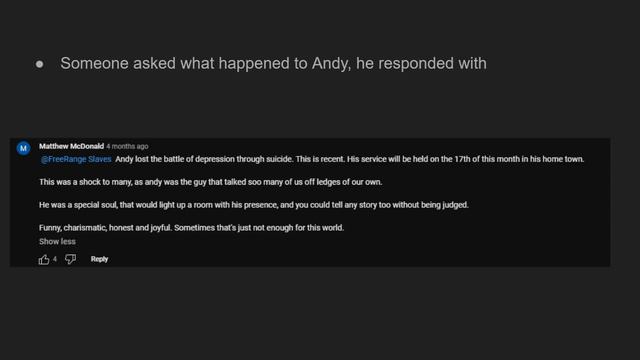Image resolution: width=640 pixels, height=360 pixels.
Task: Collapse the comment with Show less
Action: (x=57, y=242)
